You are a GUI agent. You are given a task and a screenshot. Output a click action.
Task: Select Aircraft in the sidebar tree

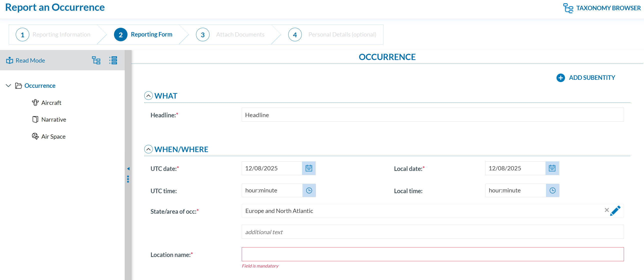(51, 103)
